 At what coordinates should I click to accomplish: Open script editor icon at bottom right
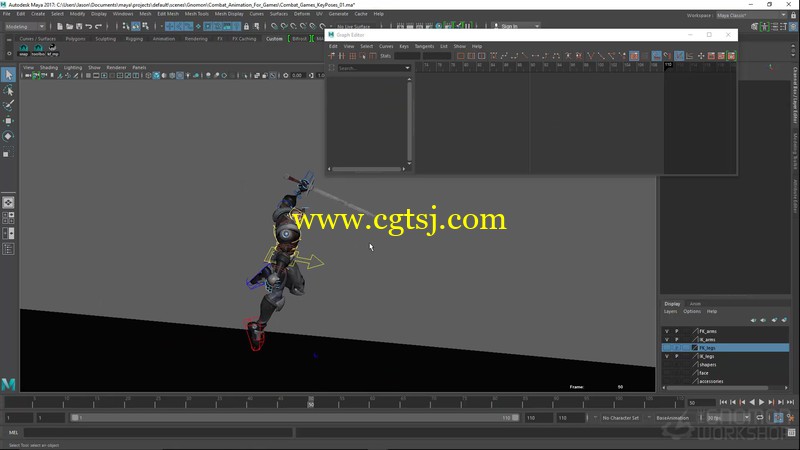[791, 433]
